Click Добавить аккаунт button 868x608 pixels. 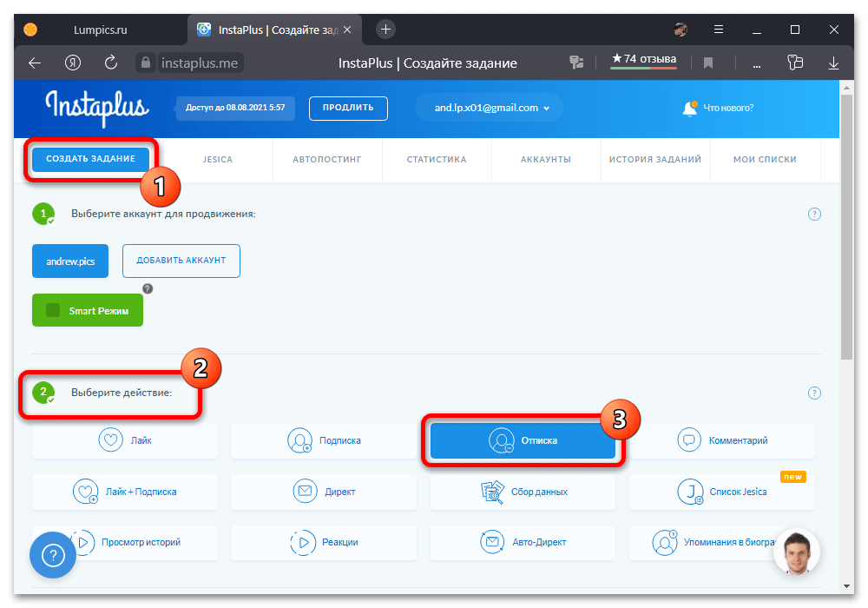coord(181,261)
